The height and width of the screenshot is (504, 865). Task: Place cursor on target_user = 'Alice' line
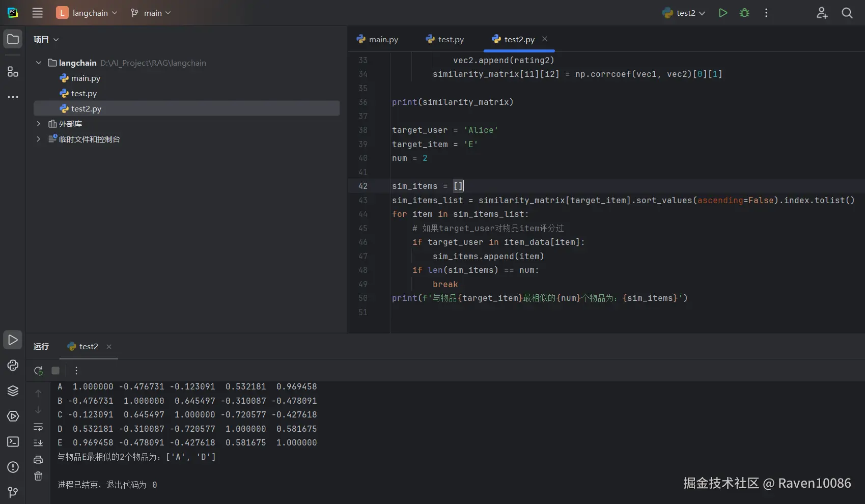[x=445, y=130]
